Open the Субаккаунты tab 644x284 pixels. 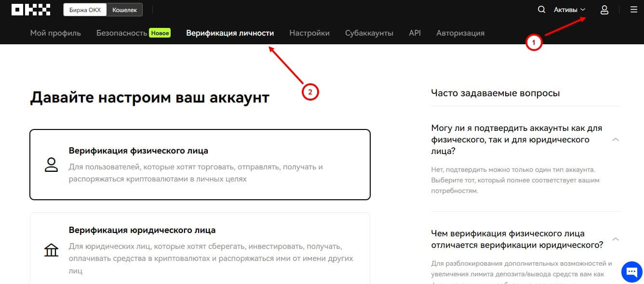click(369, 33)
